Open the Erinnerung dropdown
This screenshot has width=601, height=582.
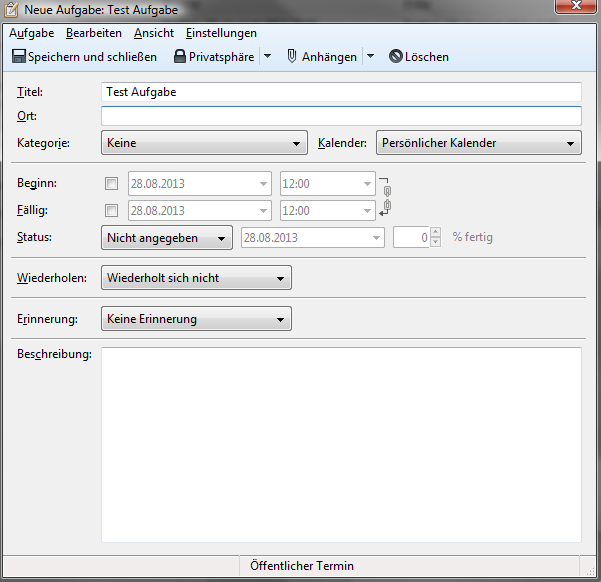pyautogui.click(x=196, y=320)
